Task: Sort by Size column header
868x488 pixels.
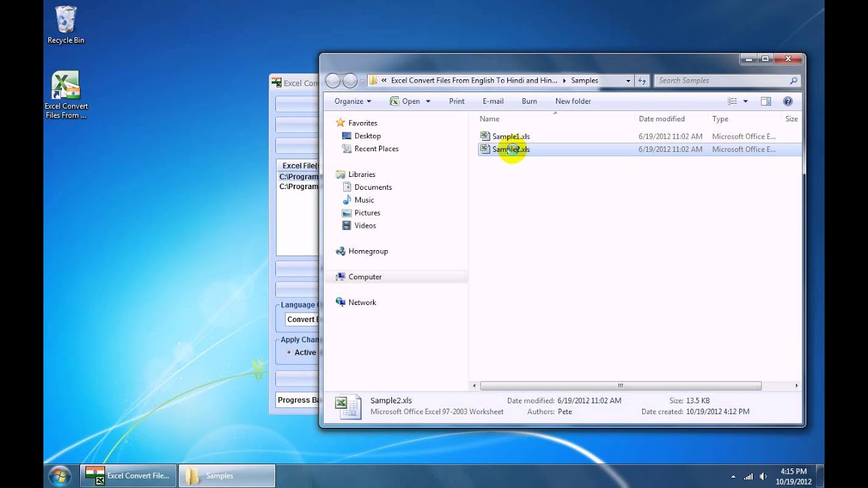Action: coord(791,119)
